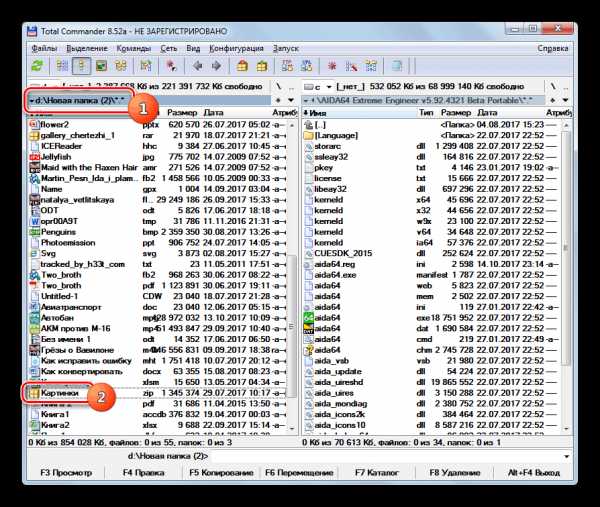
Task: Open the Notepad icon in the toolbar
Action: coord(397,66)
